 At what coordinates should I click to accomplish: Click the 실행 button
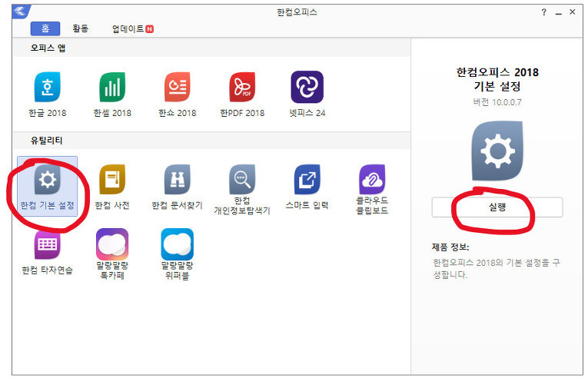tap(497, 207)
